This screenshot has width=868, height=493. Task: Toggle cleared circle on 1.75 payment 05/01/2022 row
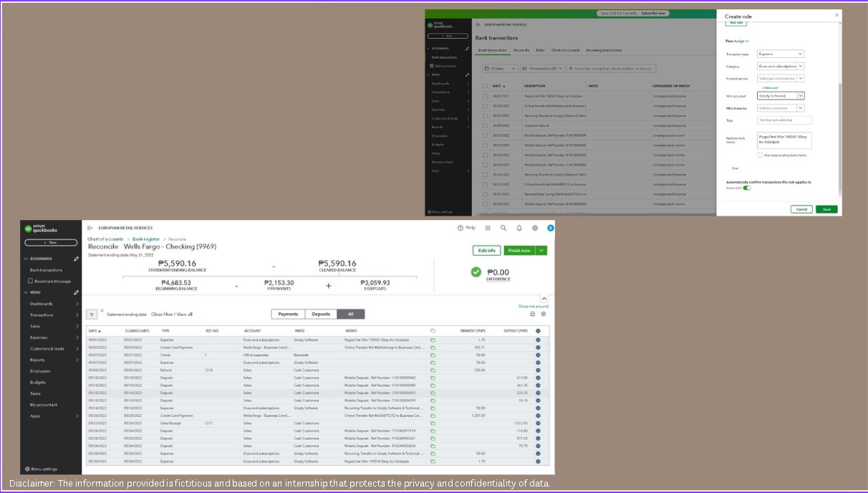[538, 340]
